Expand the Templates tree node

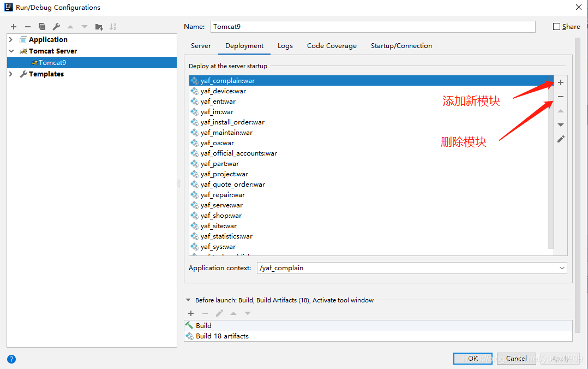(x=11, y=74)
